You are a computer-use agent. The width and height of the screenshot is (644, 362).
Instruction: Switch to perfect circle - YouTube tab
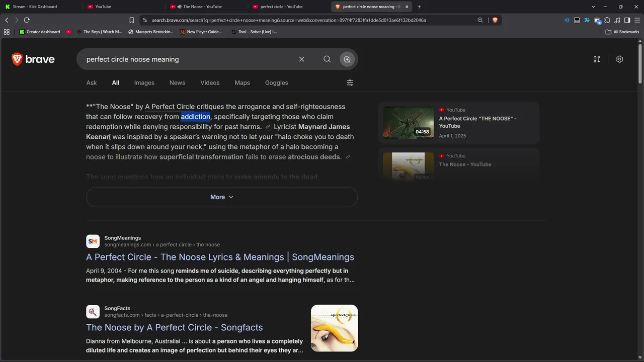pyautogui.click(x=289, y=7)
